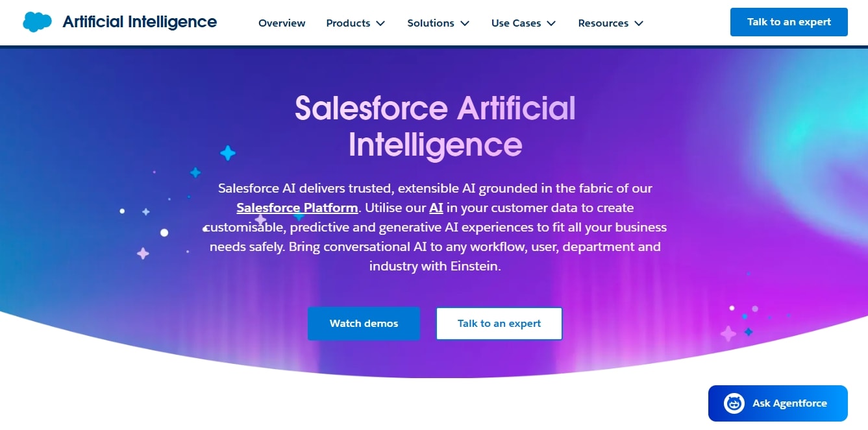Select Overview in the navigation bar
This screenshot has height=430, width=868.
coord(282,23)
